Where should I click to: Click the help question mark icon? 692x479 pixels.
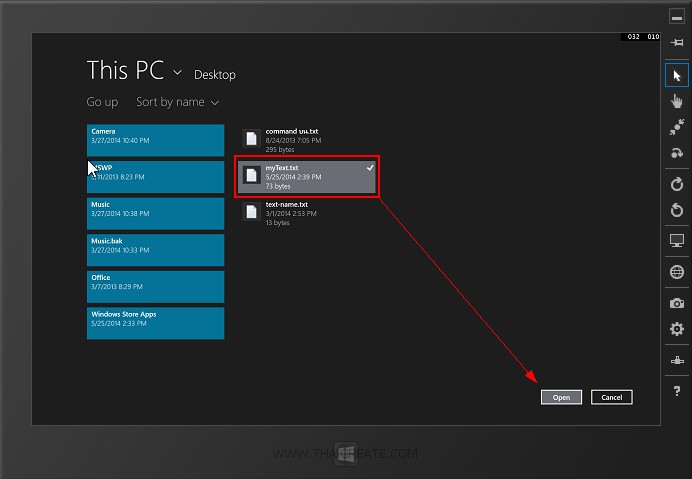click(x=677, y=391)
